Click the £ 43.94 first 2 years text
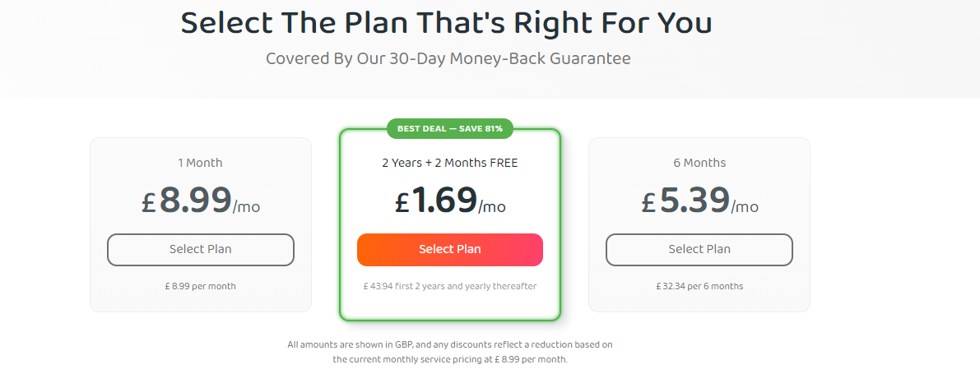This screenshot has height=383, width=980. pyautogui.click(x=449, y=286)
